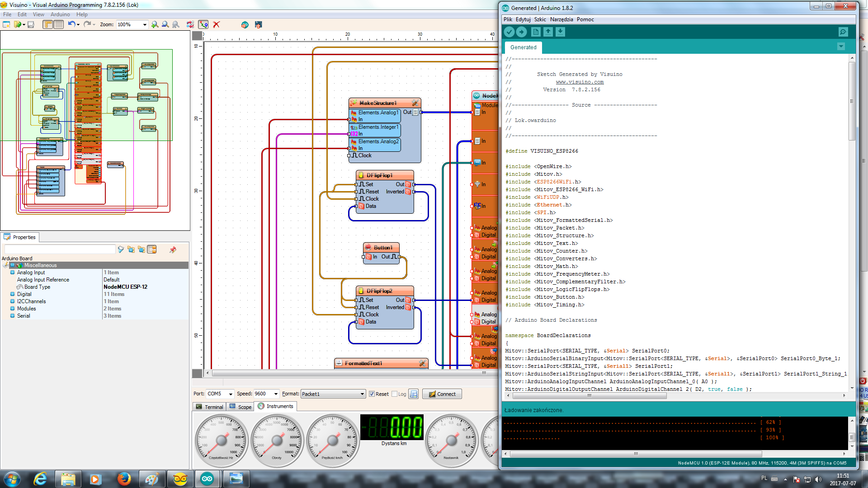
Task: Enable the Log checkbox
Action: pos(394,394)
